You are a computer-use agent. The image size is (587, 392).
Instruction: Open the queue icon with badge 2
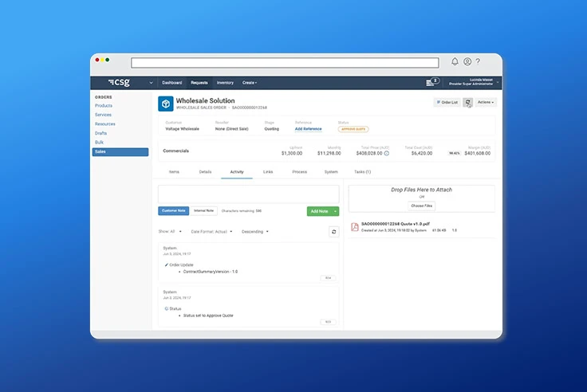point(431,82)
